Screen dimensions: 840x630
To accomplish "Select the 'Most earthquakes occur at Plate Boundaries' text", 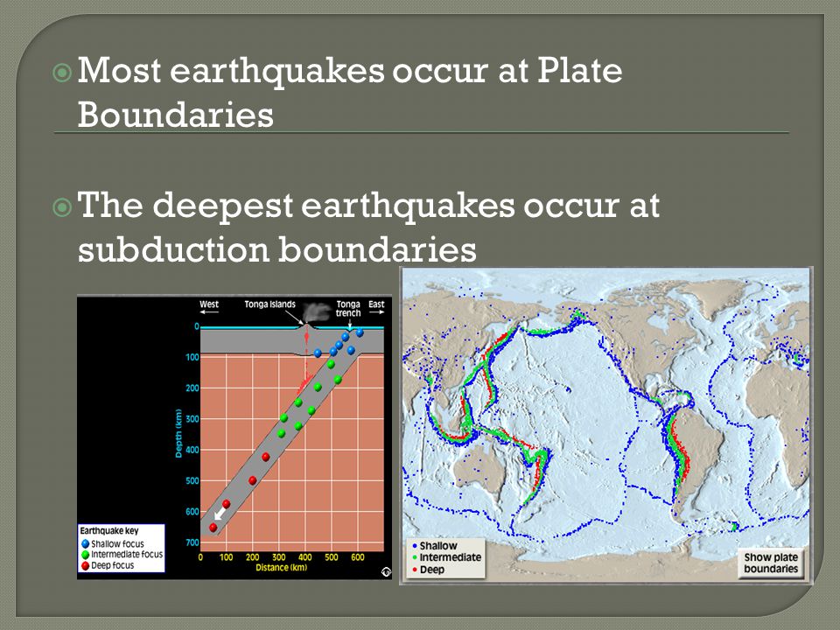I will point(350,92).
